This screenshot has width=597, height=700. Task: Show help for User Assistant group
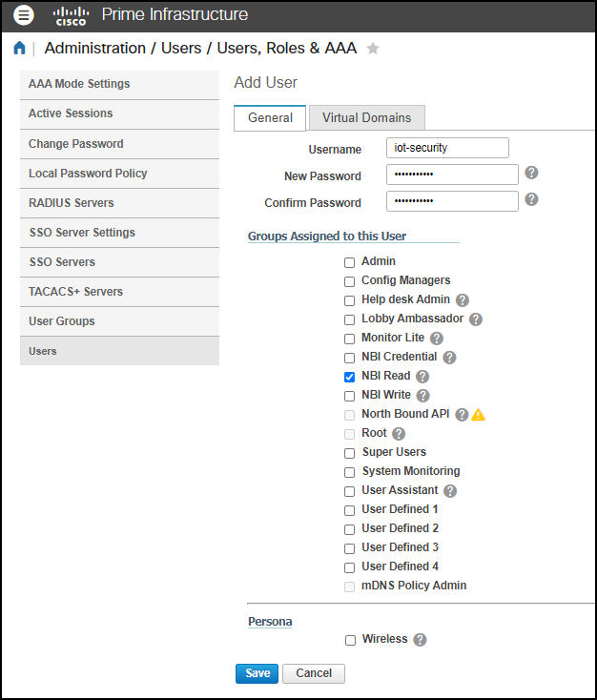(450, 491)
